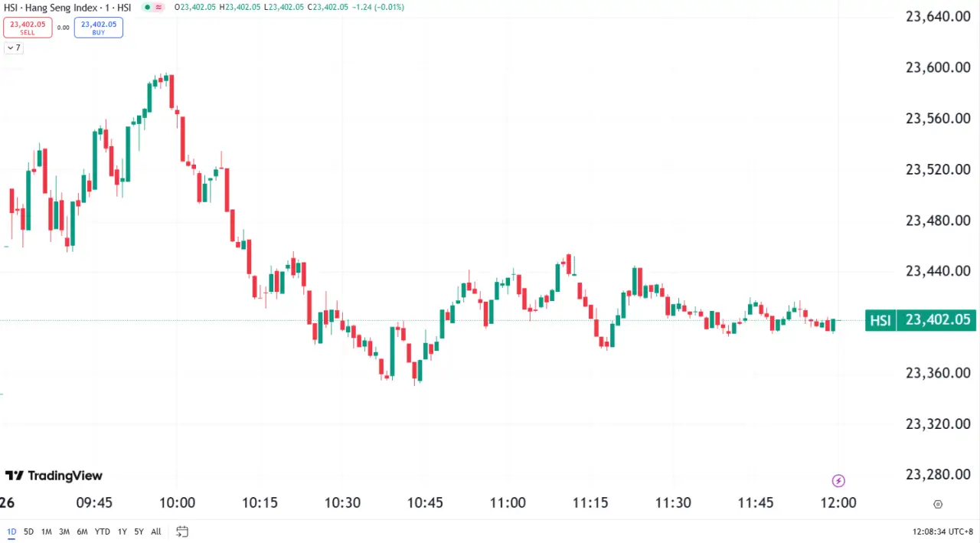
Task: Click the HSI price label tag
Action: coord(880,320)
